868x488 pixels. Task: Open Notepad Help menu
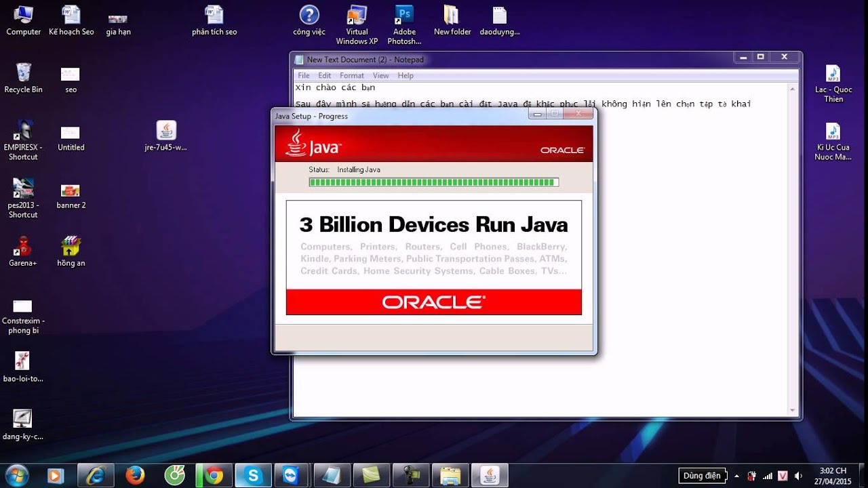(x=406, y=75)
